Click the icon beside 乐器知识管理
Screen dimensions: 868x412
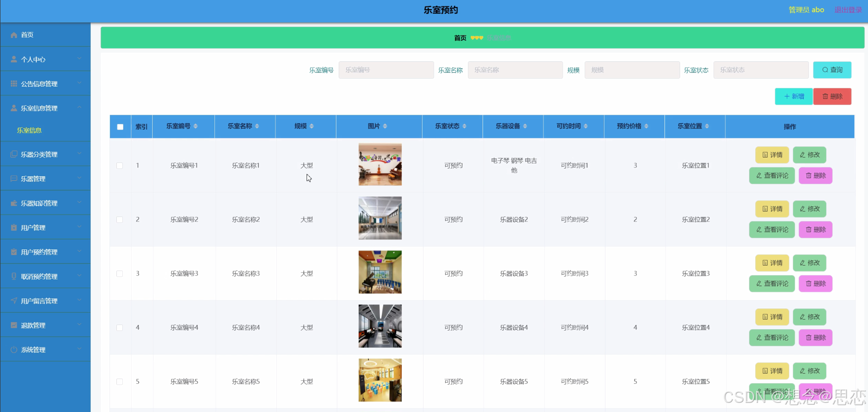14,203
